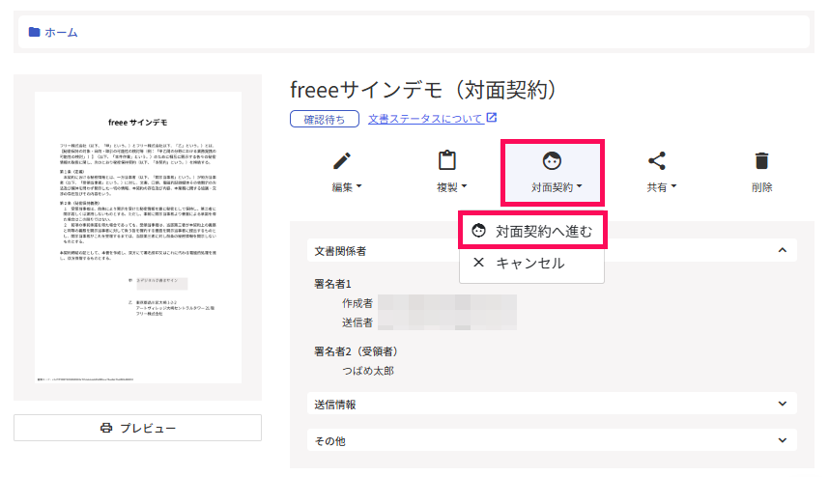The width and height of the screenshot is (829, 504).
Task: Click the 確認待ち status badge
Action: click(x=325, y=120)
